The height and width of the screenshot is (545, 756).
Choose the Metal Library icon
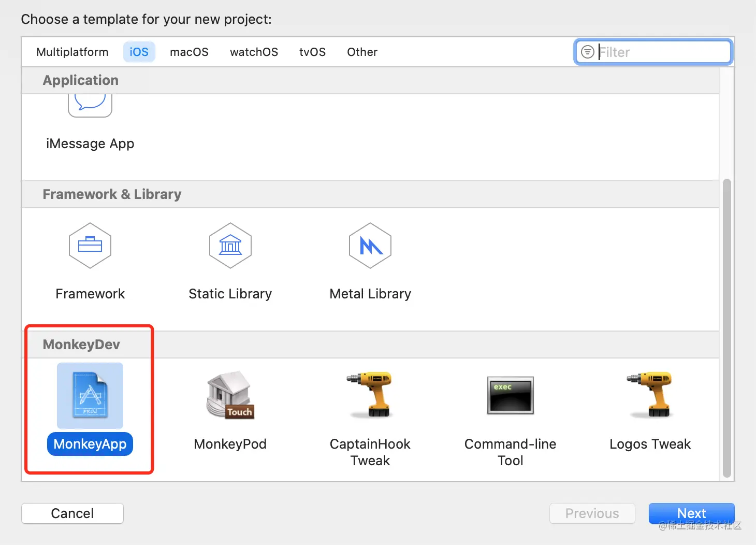point(370,246)
